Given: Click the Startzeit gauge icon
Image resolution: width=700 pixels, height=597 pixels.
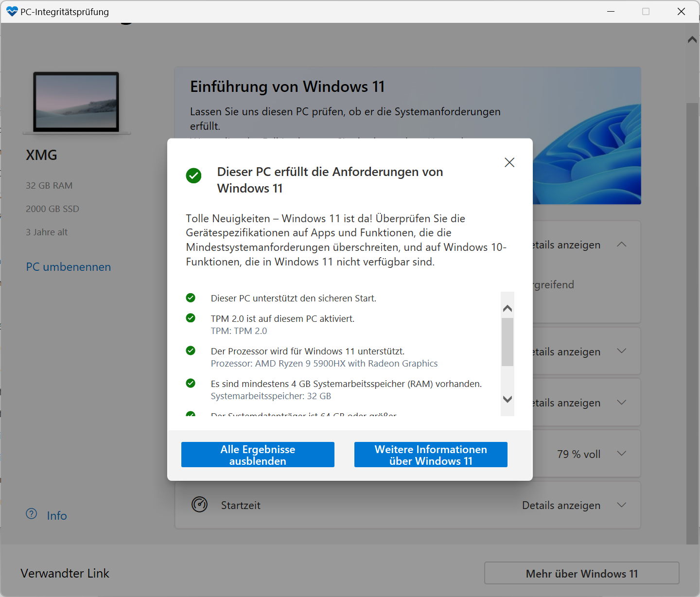Looking at the screenshot, I should pos(199,505).
